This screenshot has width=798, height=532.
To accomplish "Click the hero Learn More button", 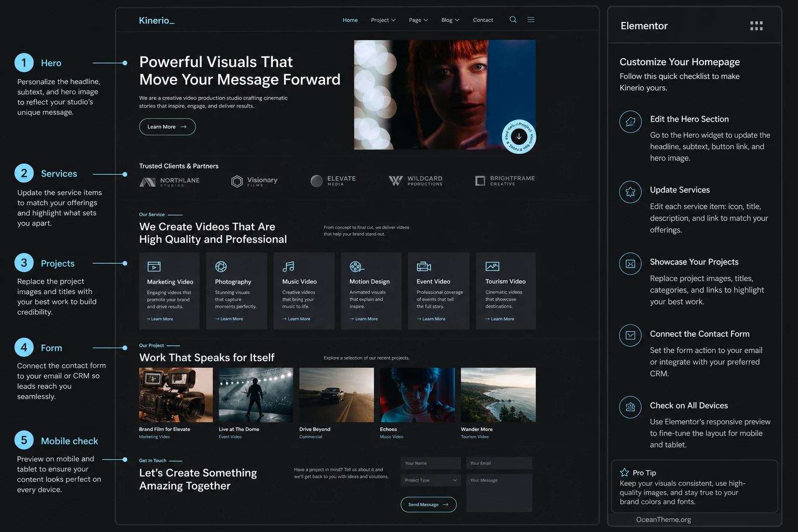I will pos(167,127).
